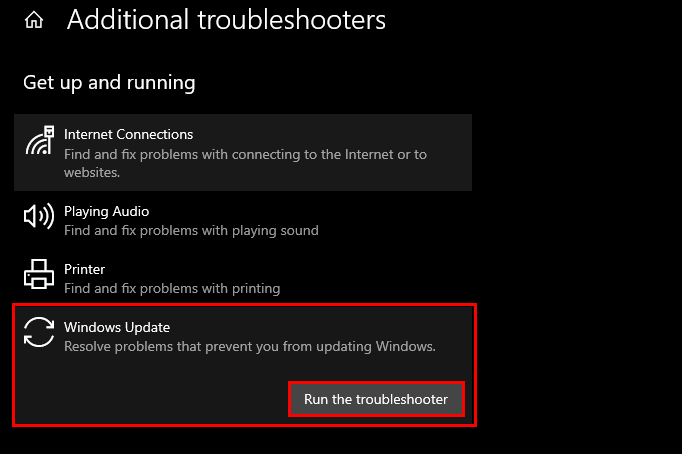Collapse Windows Update via empty space beside Run button
This screenshot has height=454, width=682.
point(150,398)
